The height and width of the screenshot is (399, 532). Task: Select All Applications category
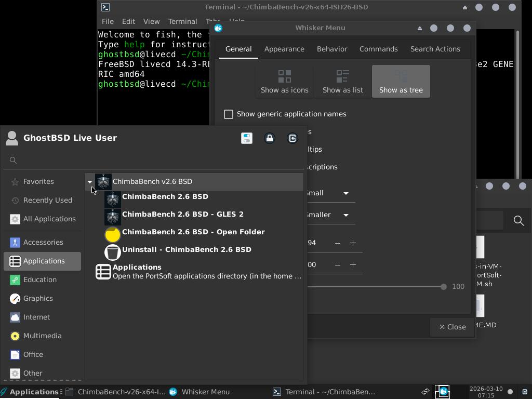(43, 219)
